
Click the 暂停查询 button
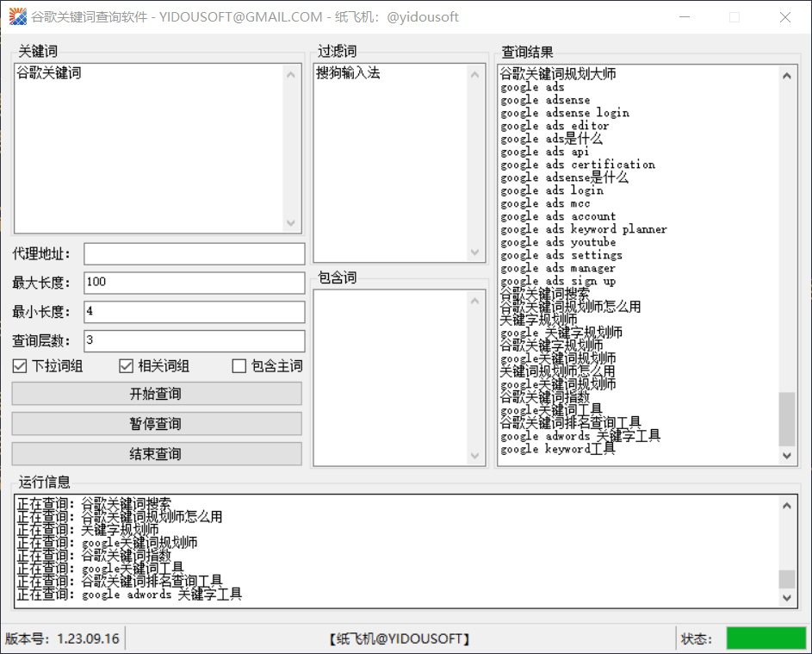coord(157,424)
